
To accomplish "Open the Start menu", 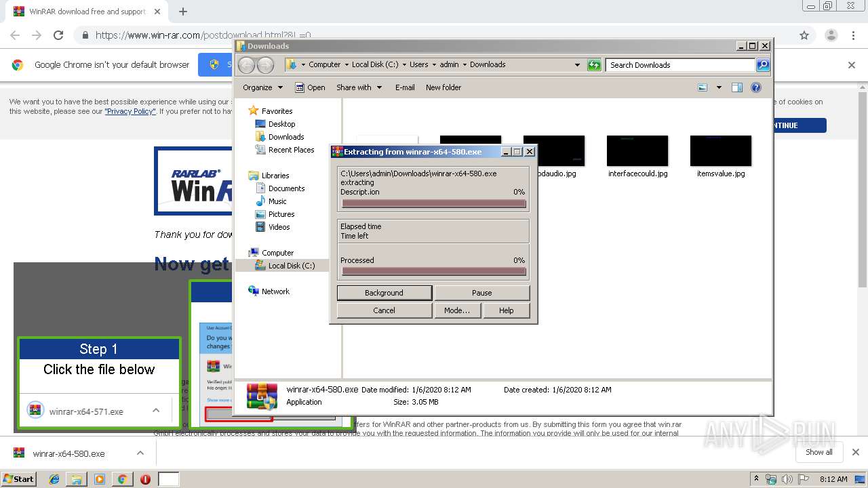I will [x=19, y=479].
